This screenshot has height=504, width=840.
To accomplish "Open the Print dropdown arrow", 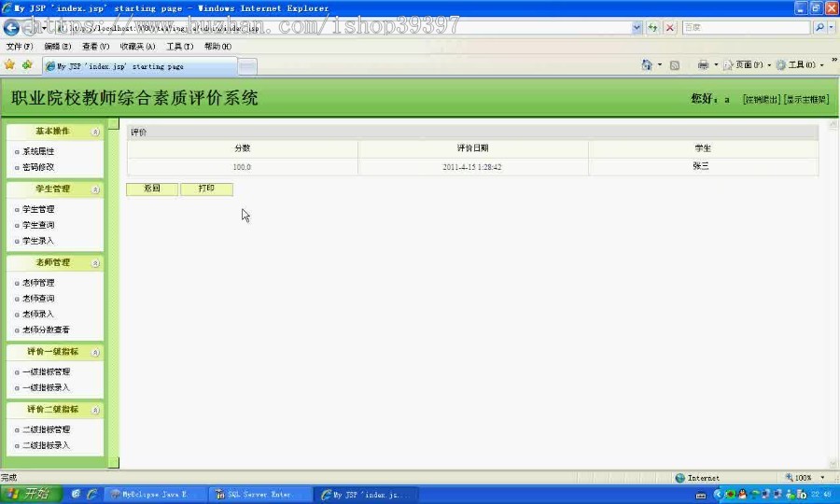I will (x=716, y=64).
